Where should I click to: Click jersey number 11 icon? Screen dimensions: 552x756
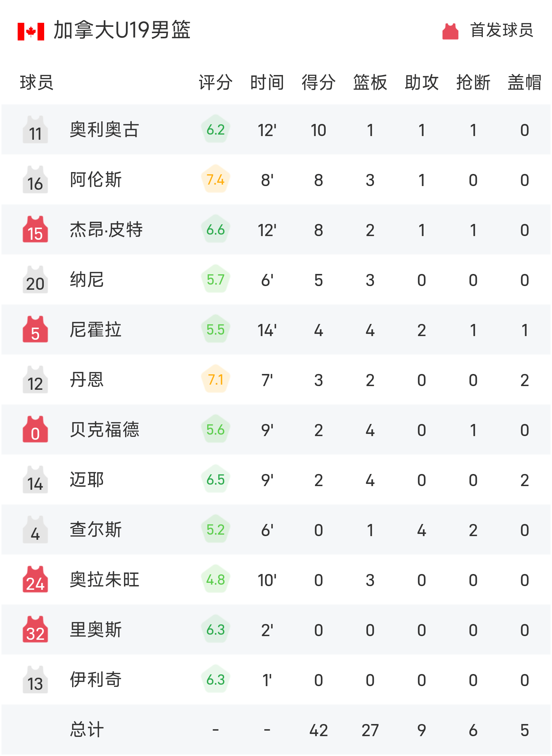35,130
